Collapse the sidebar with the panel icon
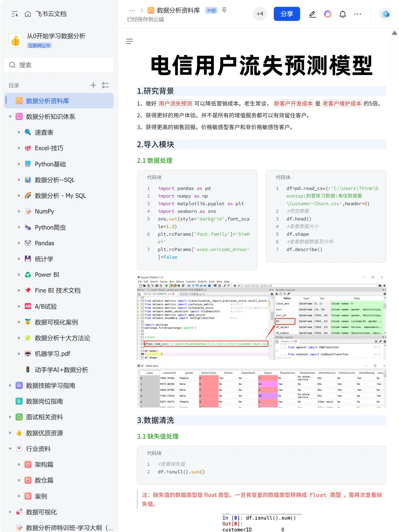 point(15,14)
